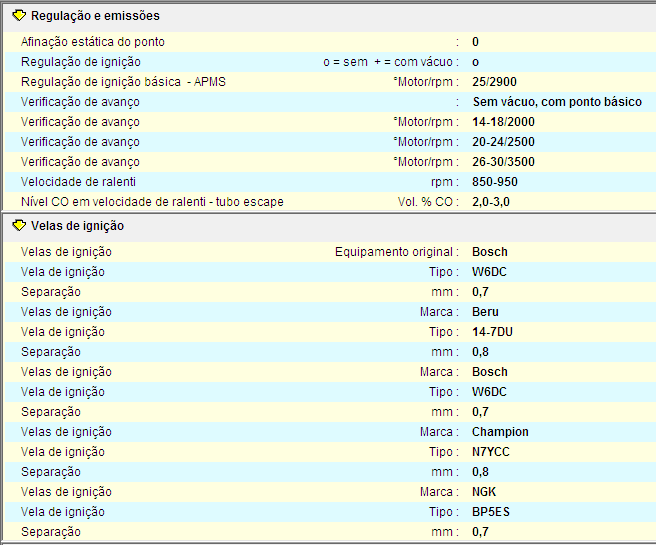Click the idle speed value '850-950'

495,182
